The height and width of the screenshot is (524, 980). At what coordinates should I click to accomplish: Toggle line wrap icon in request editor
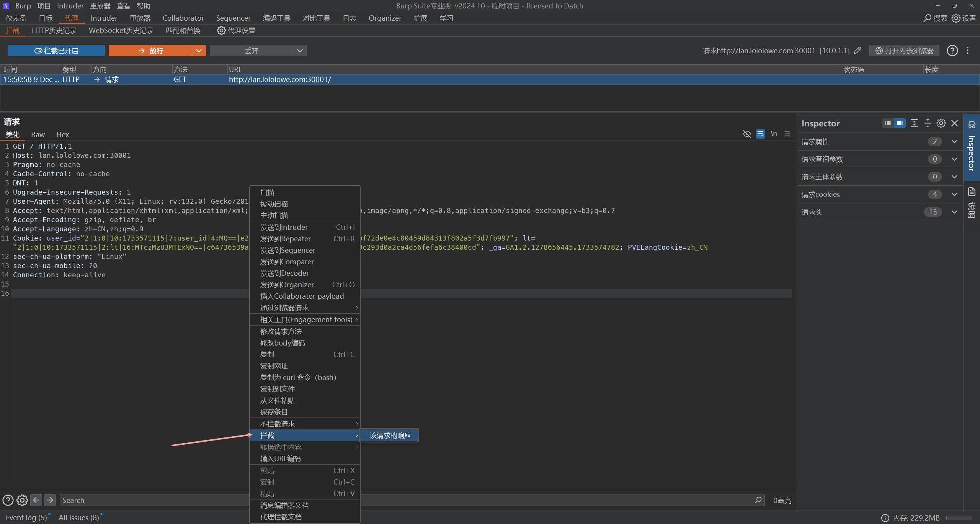760,134
